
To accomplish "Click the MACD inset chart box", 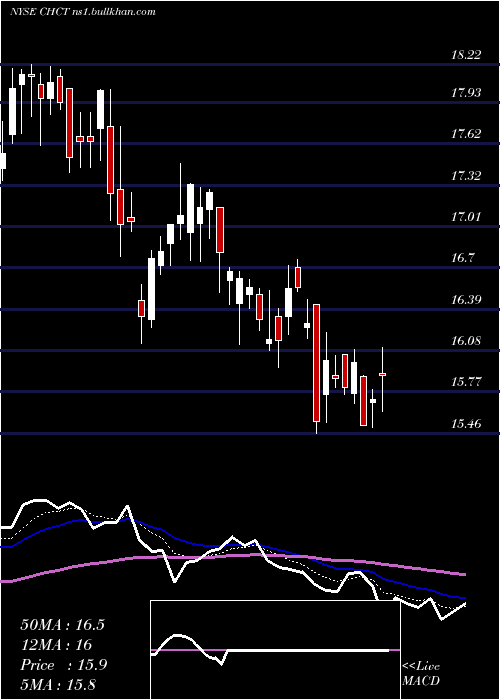I will tap(275, 650).
